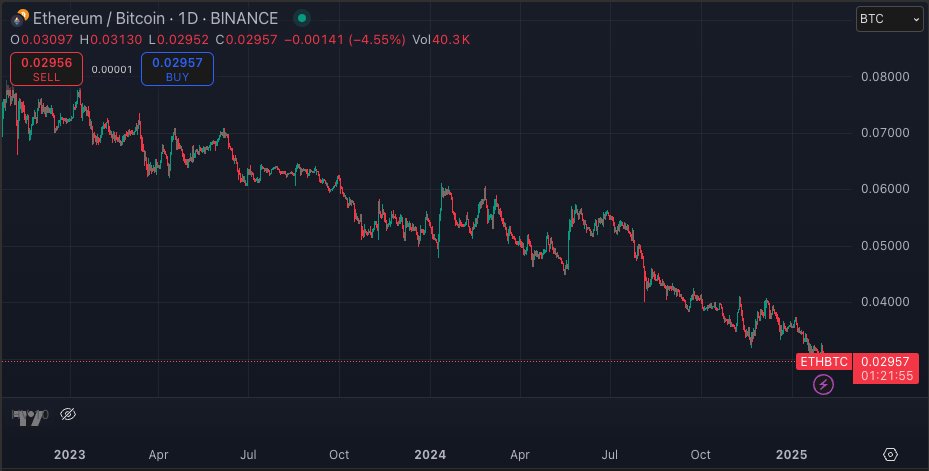
Task: Click the Oct label left of the 2024 label
Action: [x=339, y=455]
